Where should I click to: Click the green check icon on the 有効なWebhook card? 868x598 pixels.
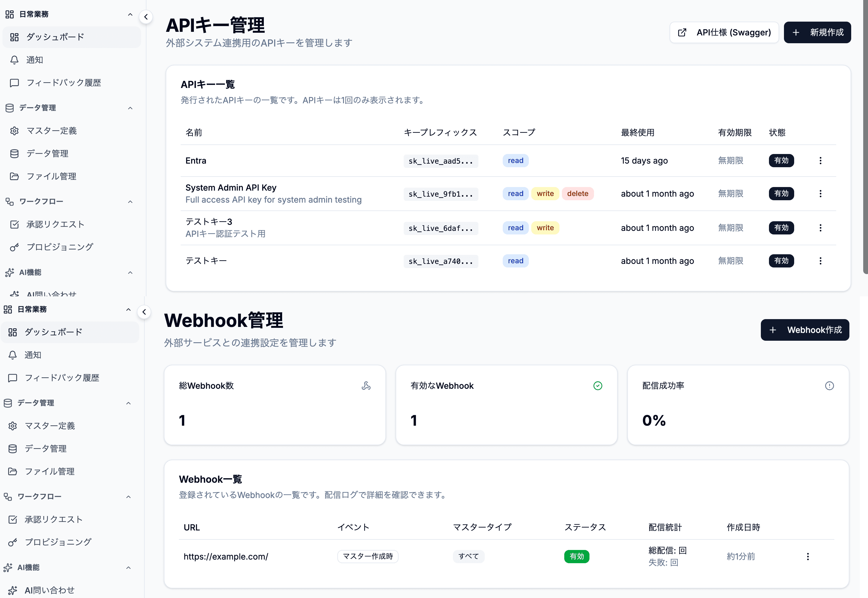coord(598,385)
